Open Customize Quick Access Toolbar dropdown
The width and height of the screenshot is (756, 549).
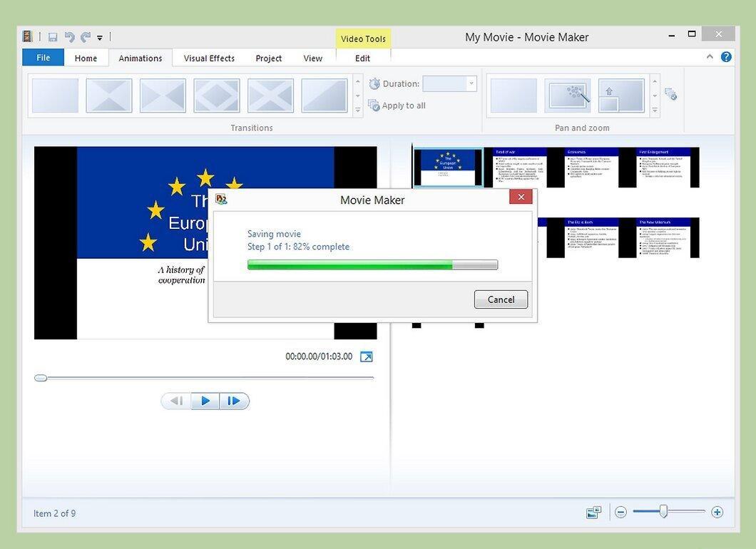[100, 38]
